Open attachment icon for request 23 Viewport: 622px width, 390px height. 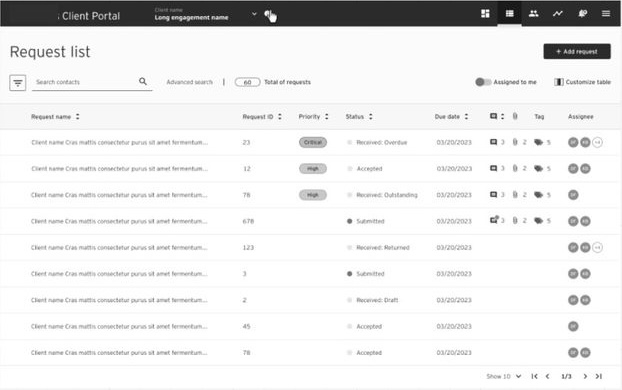[x=515, y=142]
